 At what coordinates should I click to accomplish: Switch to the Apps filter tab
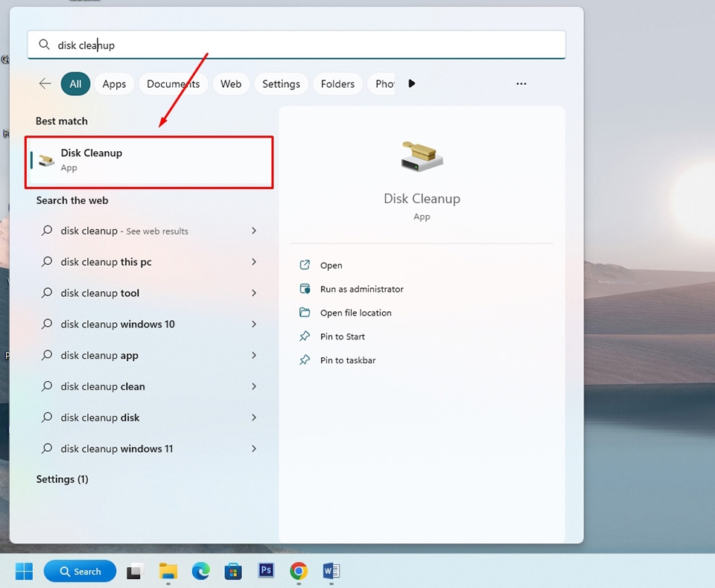click(114, 84)
